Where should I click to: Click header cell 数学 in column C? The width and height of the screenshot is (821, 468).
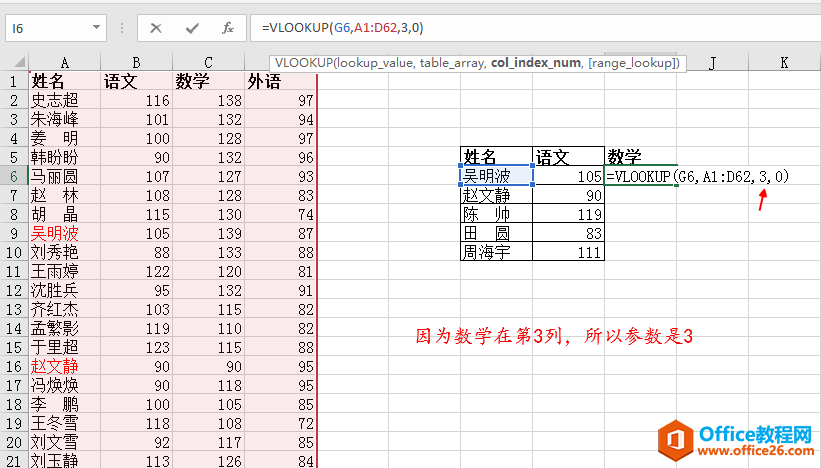point(208,82)
